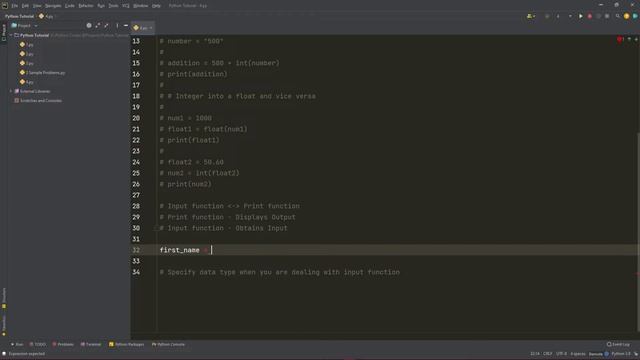Screen dimensions: 640x360
Task: Open the TODO tool window
Action: pyautogui.click(x=38, y=344)
